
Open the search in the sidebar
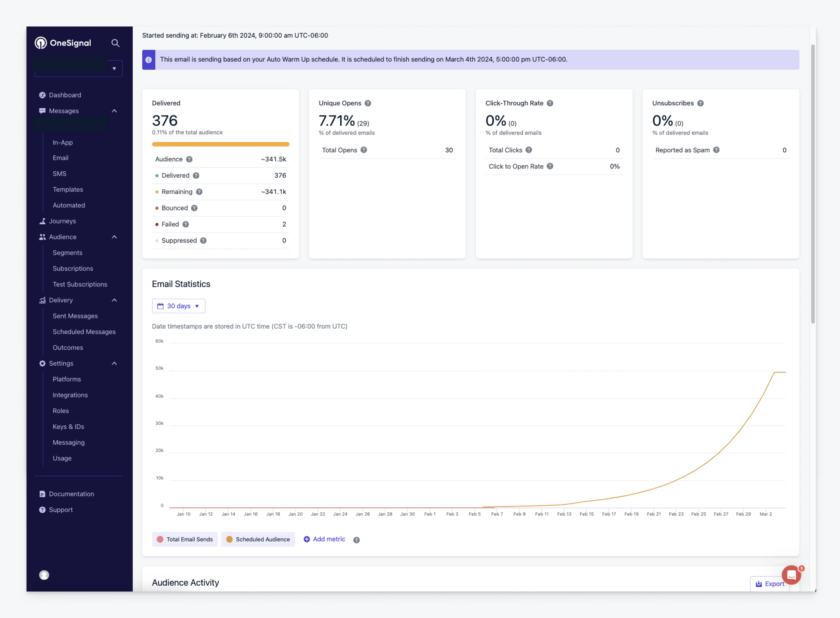(115, 43)
